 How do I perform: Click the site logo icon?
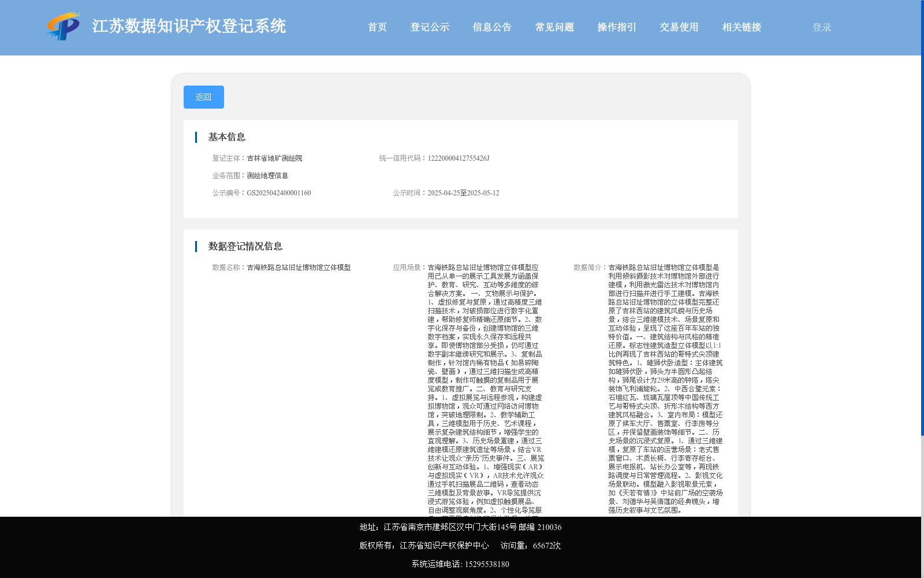coord(64,26)
